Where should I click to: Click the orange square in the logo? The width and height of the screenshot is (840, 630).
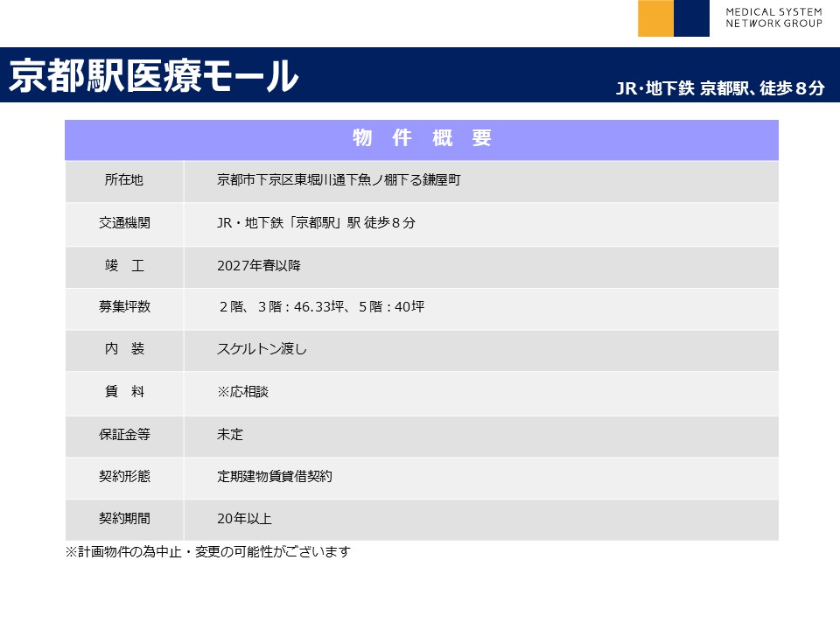click(655, 18)
